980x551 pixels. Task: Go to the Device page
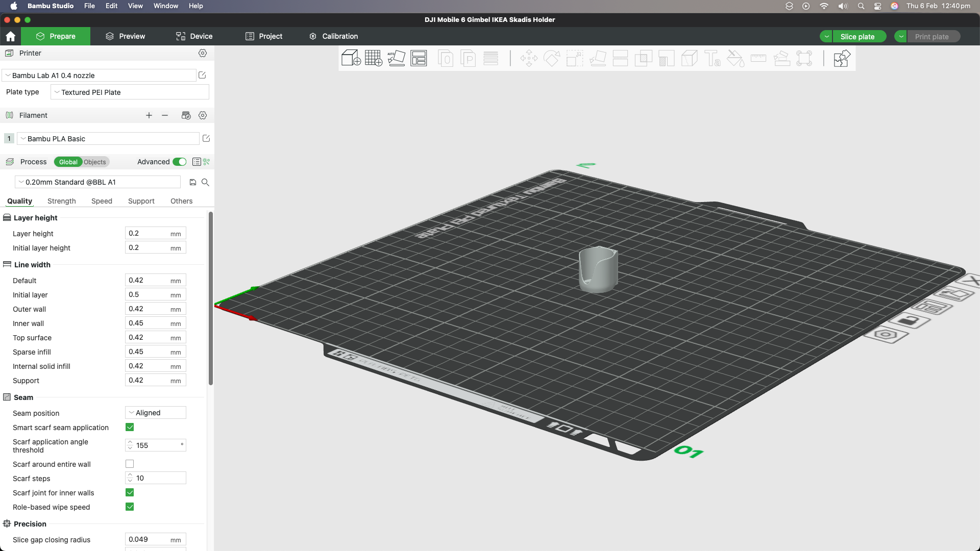(194, 36)
